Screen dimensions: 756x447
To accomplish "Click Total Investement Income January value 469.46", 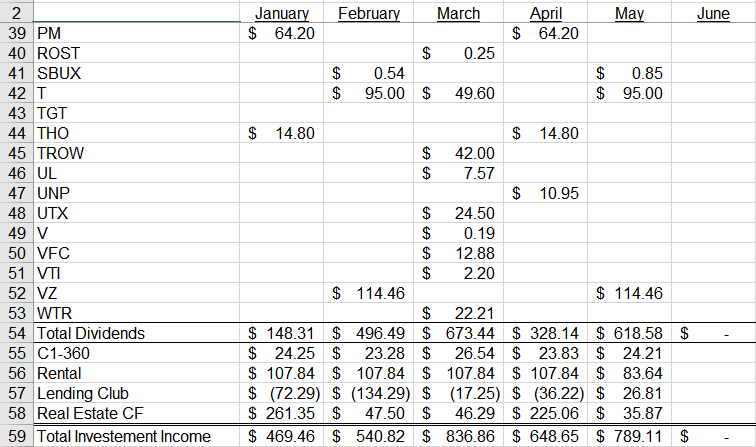I will [282, 436].
